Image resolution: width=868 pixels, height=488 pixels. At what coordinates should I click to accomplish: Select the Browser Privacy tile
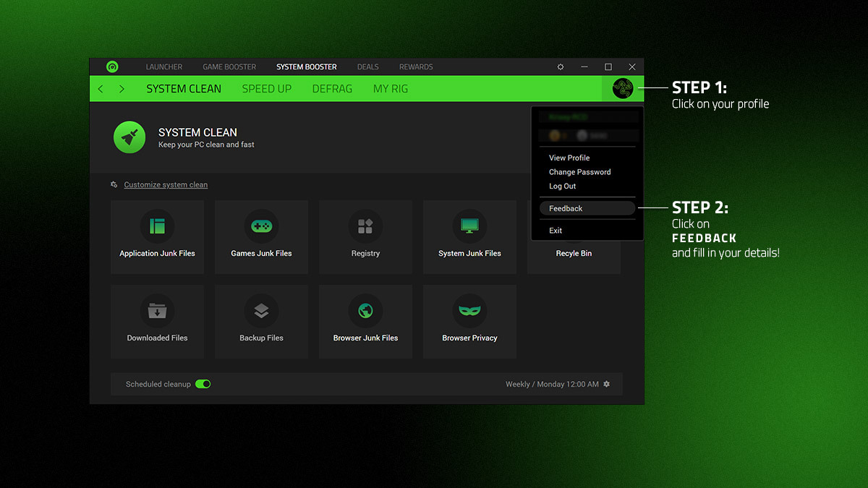click(x=470, y=322)
